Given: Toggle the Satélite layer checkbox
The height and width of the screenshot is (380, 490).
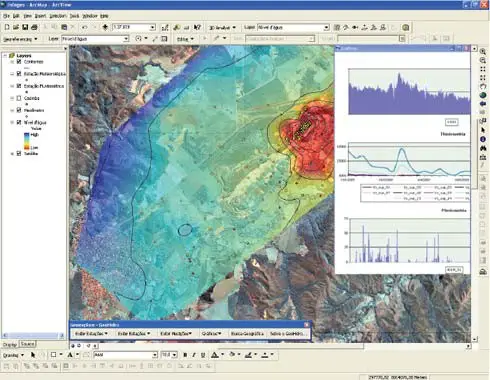Looking at the screenshot, I should point(19,153).
